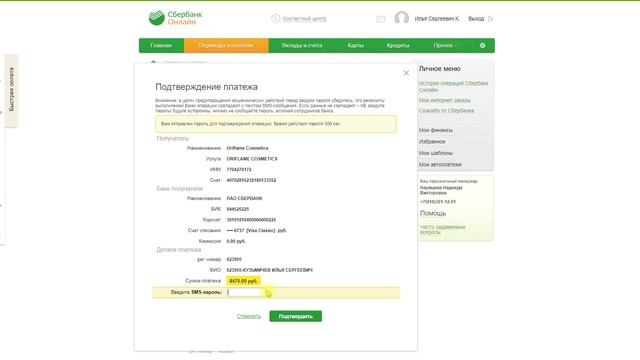Select the highlighted payment amount 4470,00 руб.
This screenshot has width=640, height=360.
(x=243, y=281)
